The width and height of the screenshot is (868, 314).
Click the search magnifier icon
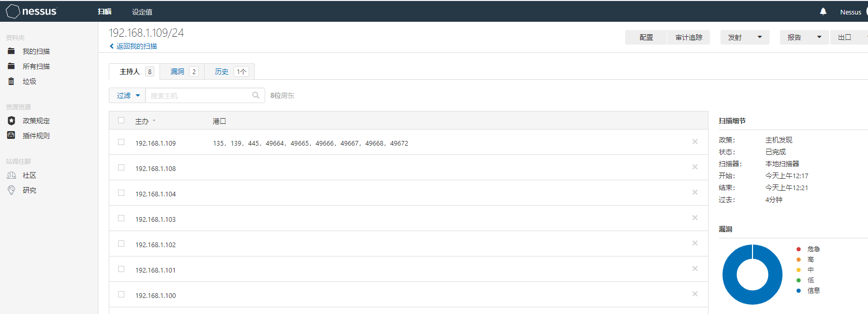(256, 95)
